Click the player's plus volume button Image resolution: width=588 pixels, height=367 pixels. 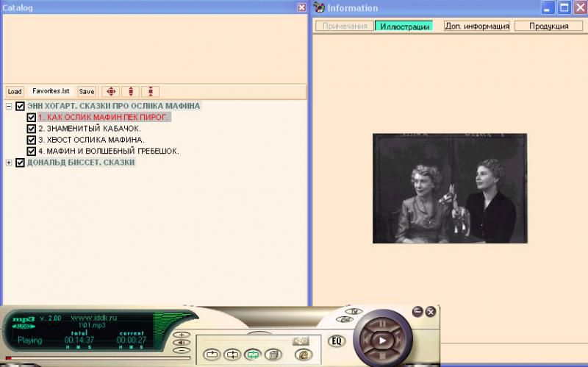point(181,335)
